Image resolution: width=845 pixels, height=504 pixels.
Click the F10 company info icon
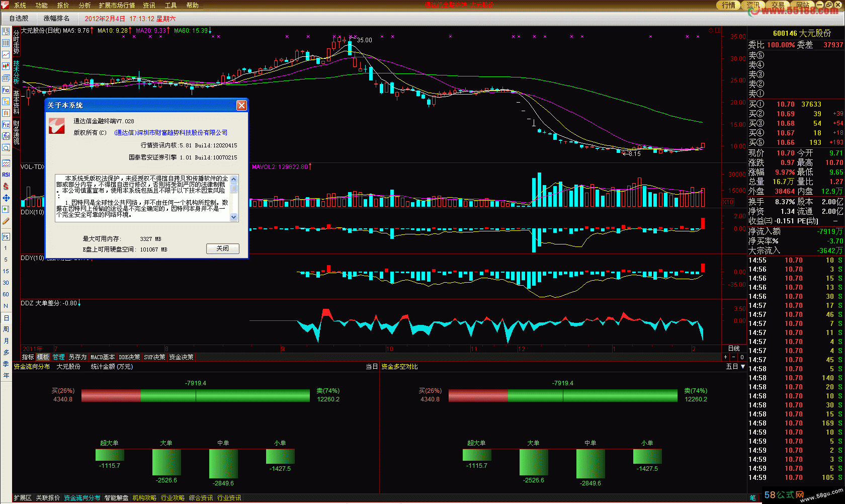tap(6, 90)
